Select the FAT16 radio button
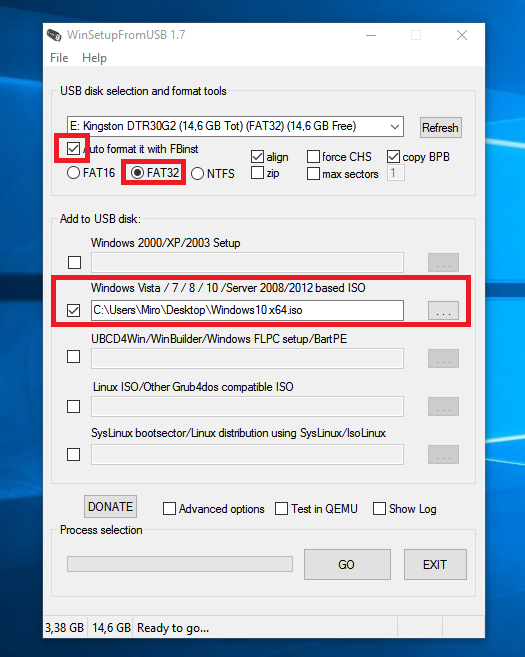Screen dimensions: 525x657 73,173
